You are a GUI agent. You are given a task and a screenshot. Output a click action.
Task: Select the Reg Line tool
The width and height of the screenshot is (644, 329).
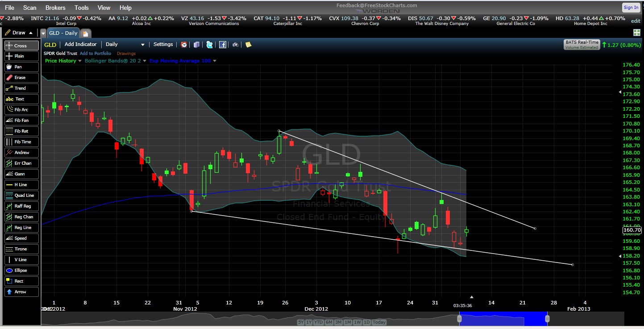(x=21, y=228)
